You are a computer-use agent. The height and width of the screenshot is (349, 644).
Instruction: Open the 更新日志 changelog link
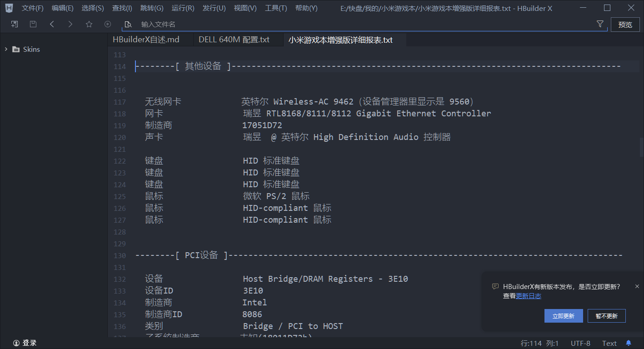point(529,296)
